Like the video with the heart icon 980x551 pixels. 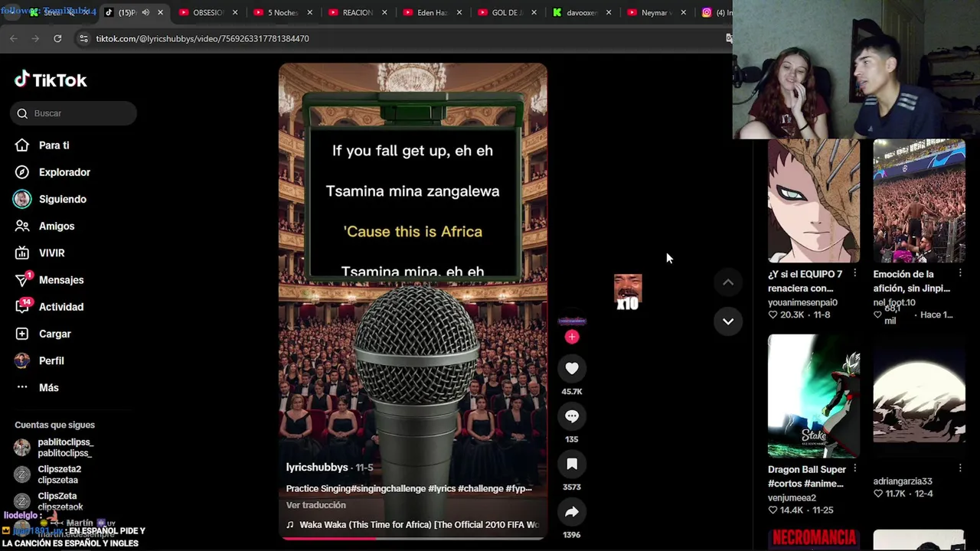click(x=572, y=368)
